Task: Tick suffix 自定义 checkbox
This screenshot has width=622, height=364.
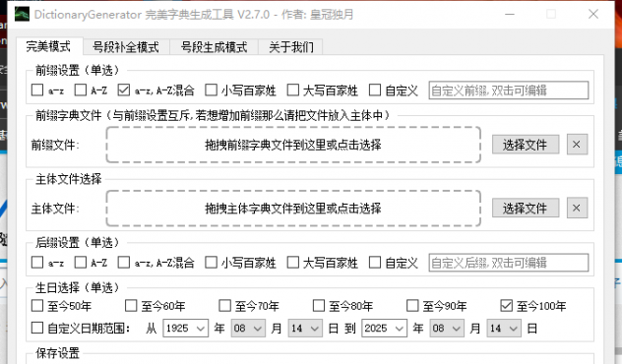Action: point(375,262)
